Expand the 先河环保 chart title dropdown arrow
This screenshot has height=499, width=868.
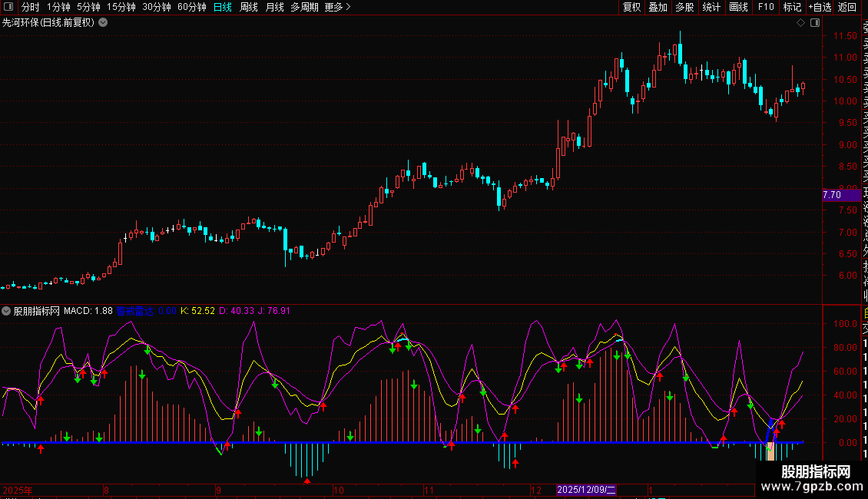click(103, 23)
